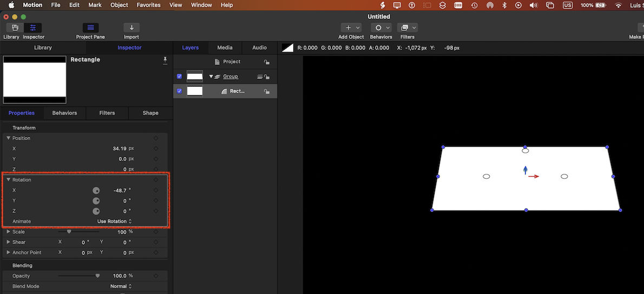Click the Import toolbar button
This screenshot has width=644, height=294.
132,28
